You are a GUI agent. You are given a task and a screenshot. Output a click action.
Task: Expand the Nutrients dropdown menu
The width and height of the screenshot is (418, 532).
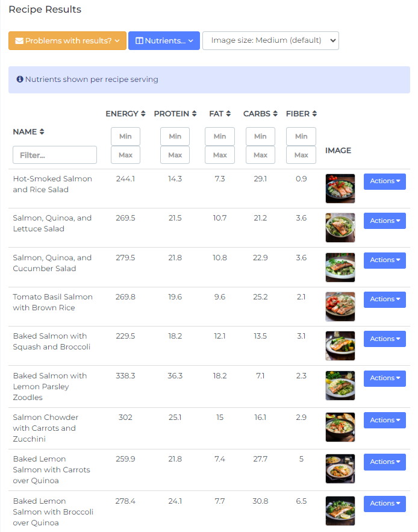point(164,41)
